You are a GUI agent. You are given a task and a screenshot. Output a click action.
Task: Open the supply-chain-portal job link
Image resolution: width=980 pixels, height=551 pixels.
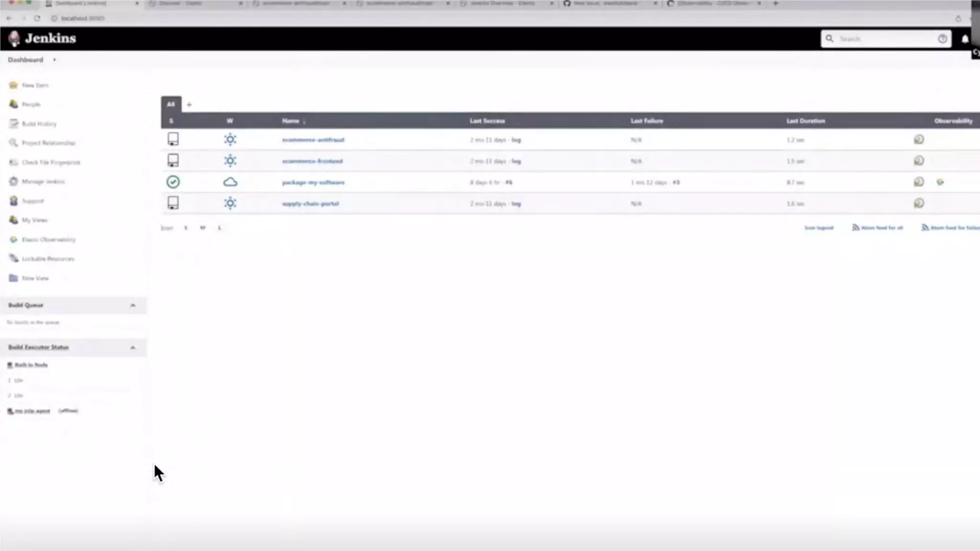pos(310,204)
